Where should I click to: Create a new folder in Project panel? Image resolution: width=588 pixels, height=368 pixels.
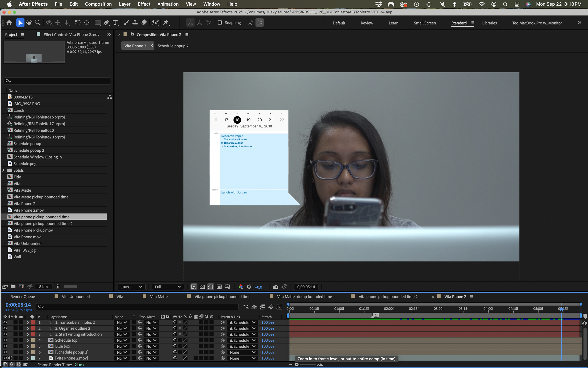(13, 287)
